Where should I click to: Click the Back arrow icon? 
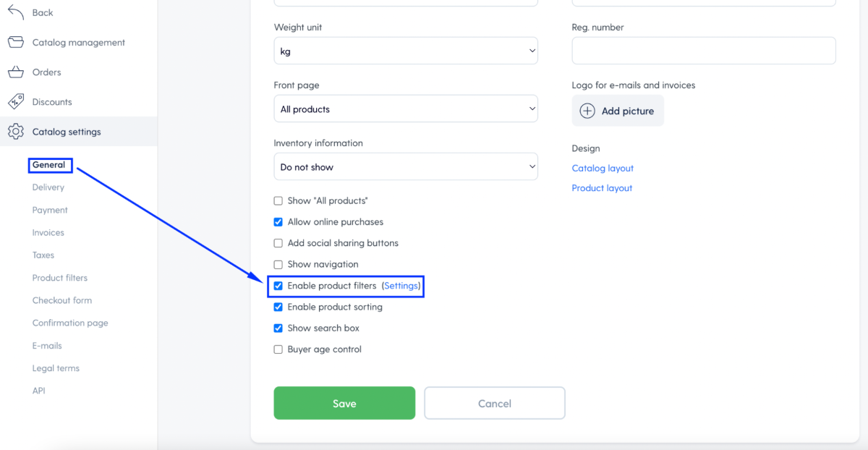(16, 12)
